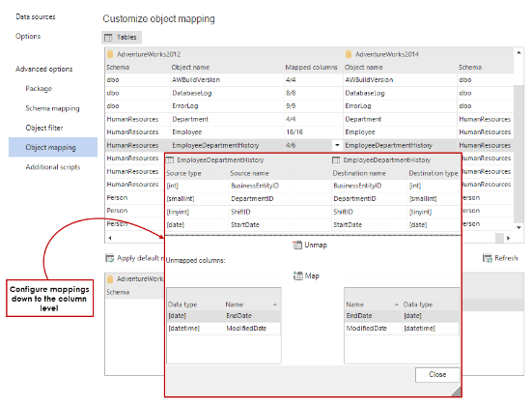Click the Source type column header
Screen dimensions: 532x405
183,173
